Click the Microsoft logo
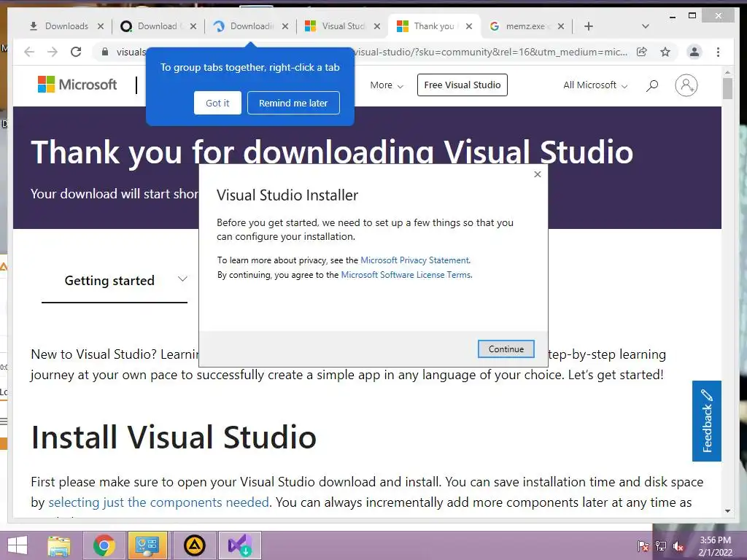The width and height of the screenshot is (747, 560). 77,85
